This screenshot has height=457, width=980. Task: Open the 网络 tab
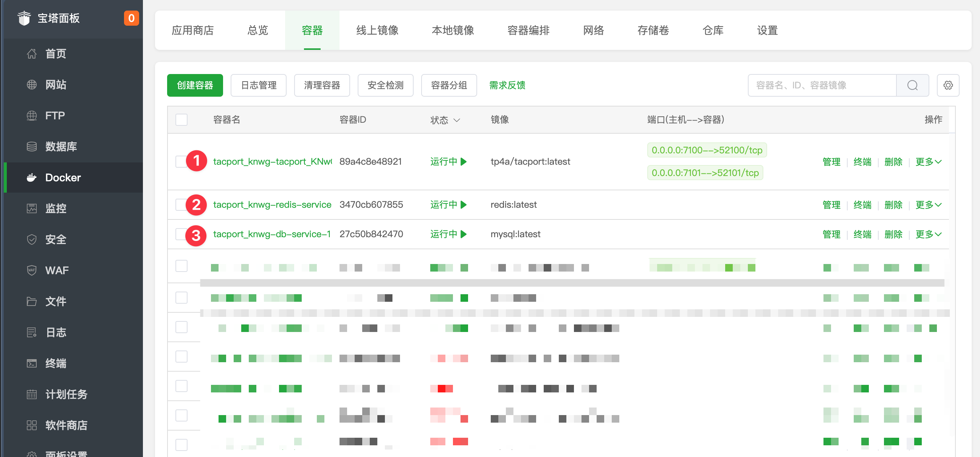[x=594, y=30]
